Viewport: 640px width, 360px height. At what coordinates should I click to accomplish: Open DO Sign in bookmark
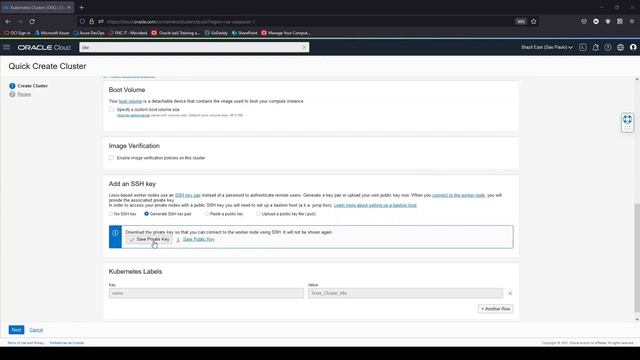tap(17, 33)
